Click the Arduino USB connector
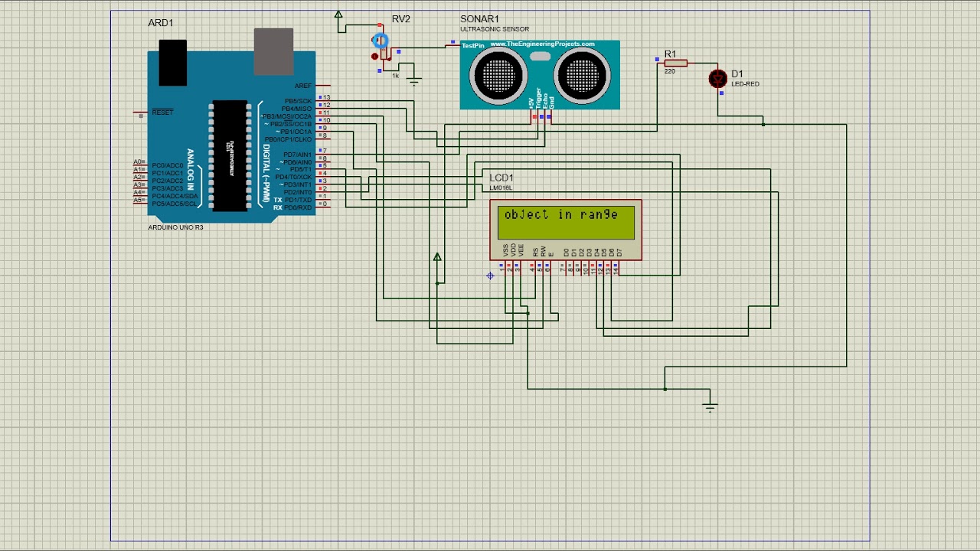 pyautogui.click(x=273, y=51)
